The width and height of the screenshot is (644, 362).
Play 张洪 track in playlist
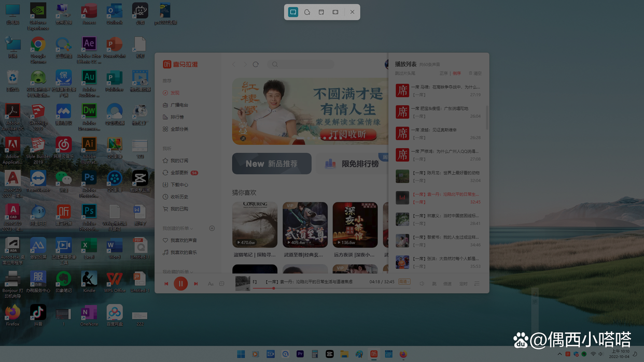pyautogui.click(x=438, y=262)
